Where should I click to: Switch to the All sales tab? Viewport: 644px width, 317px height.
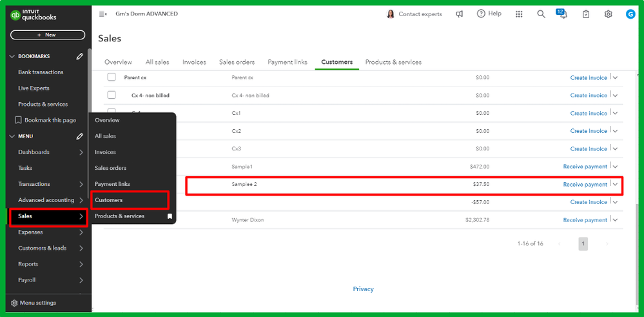(x=157, y=62)
